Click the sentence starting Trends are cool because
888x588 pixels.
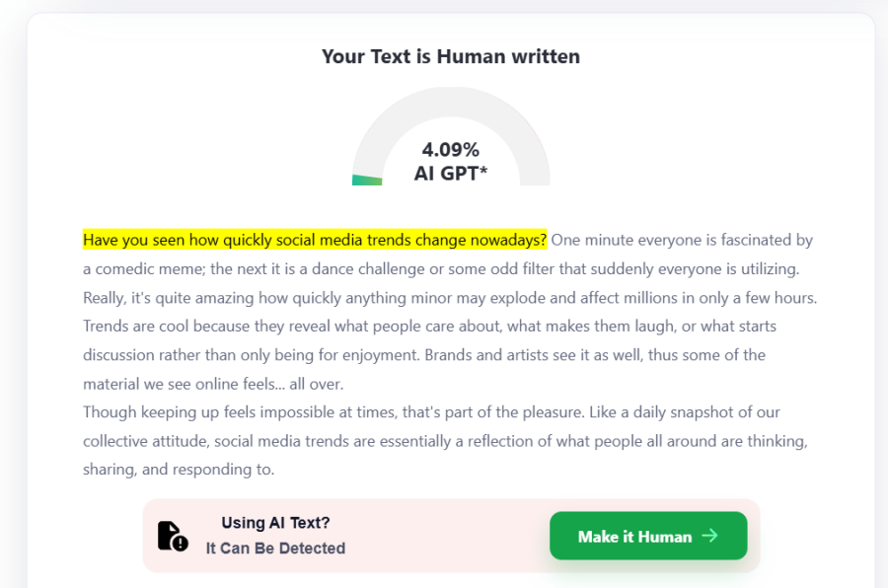[428, 326]
